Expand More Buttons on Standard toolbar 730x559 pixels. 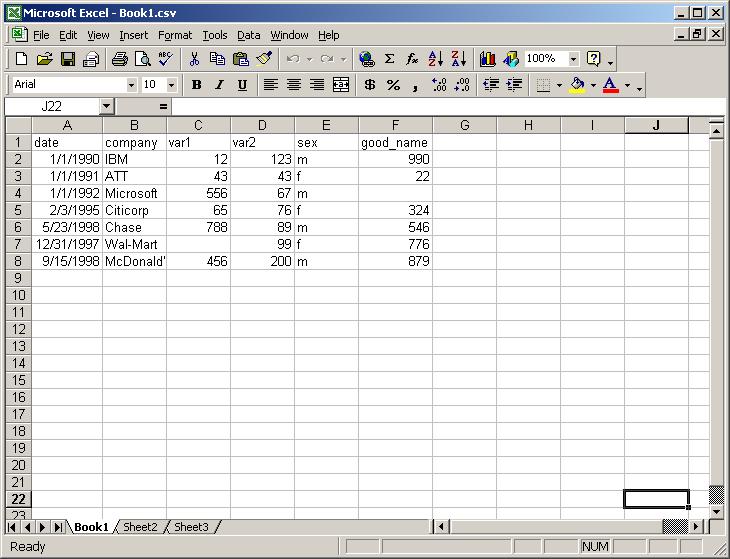click(610, 60)
